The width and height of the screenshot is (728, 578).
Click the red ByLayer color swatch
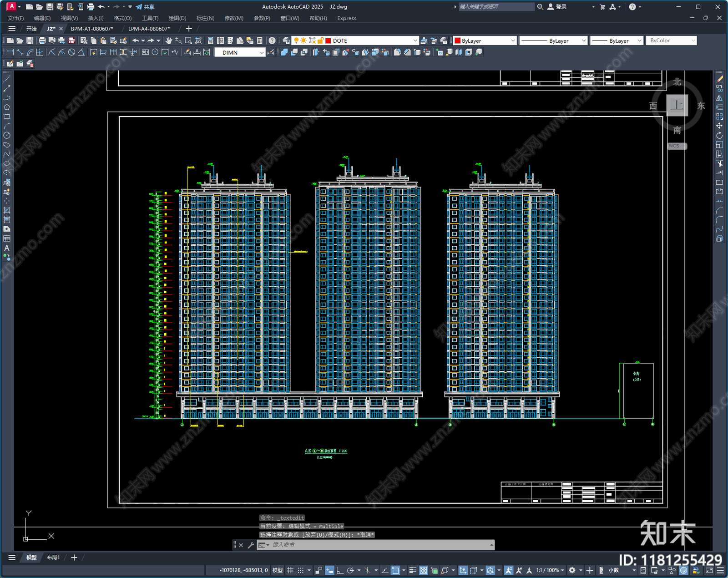pyautogui.click(x=457, y=41)
